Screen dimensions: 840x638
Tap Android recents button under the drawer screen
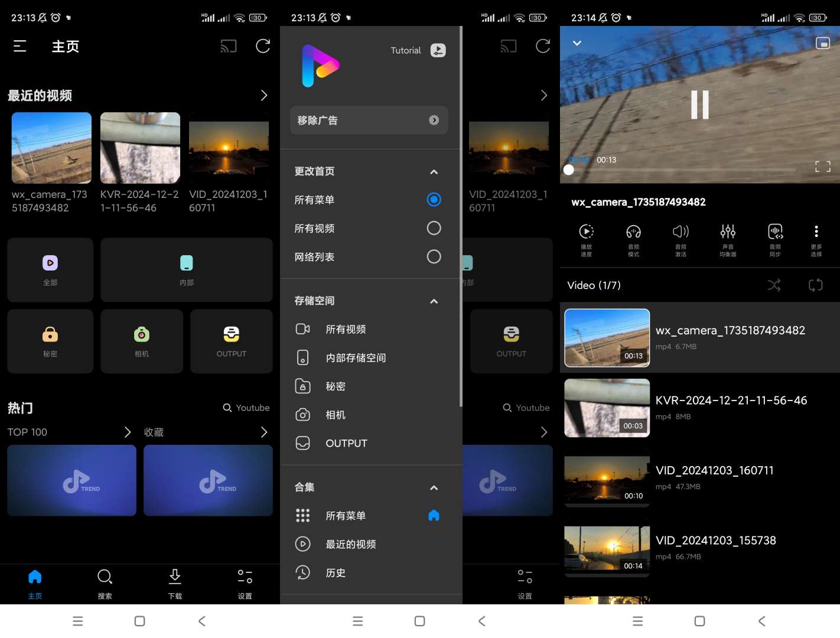tap(357, 621)
